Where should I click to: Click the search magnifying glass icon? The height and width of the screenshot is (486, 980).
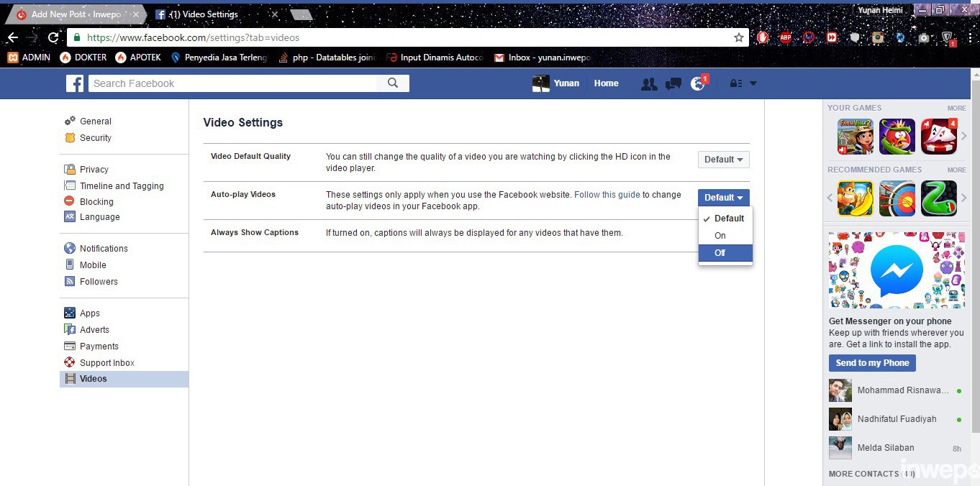pos(392,83)
